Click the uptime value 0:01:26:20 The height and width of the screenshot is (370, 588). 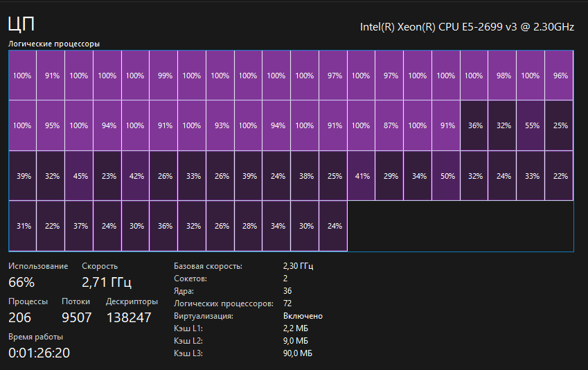[x=39, y=353]
